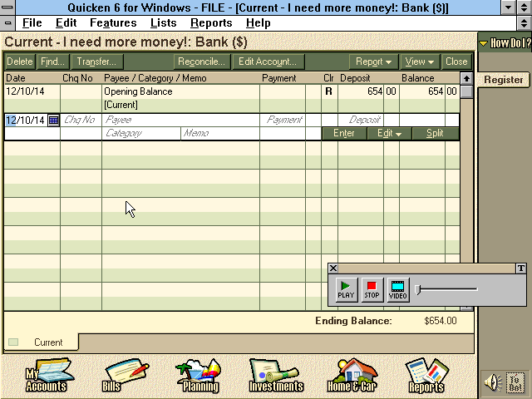
Task: Open the Lists menu
Action: point(163,23)
